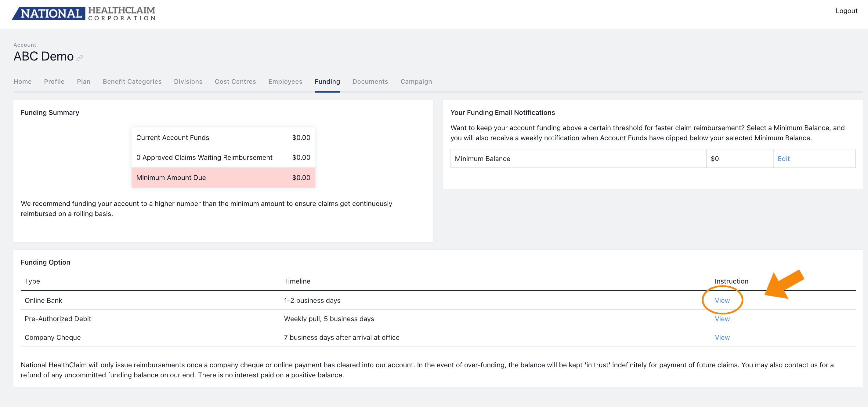This screenshot has height=407, width=868.
Task: Click the Account label above ABC Demo
Action: pos(25,45)
